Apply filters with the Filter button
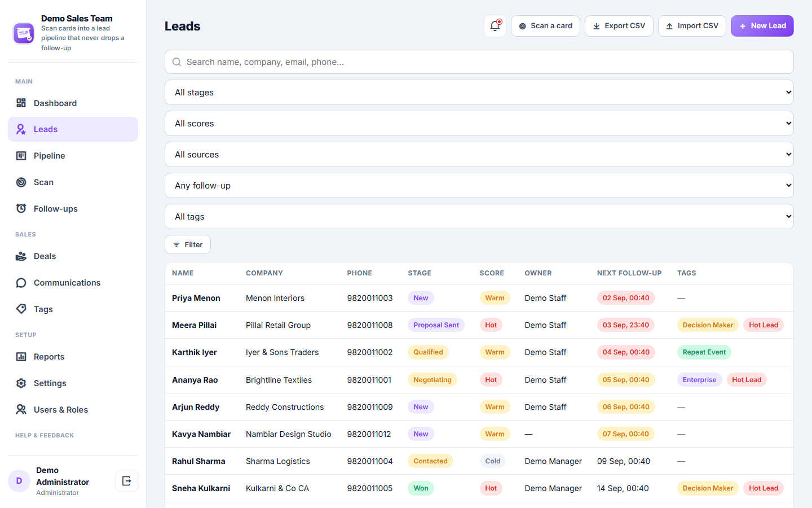The height and width of the screenshot is (508, 812). tap(188, 244)
